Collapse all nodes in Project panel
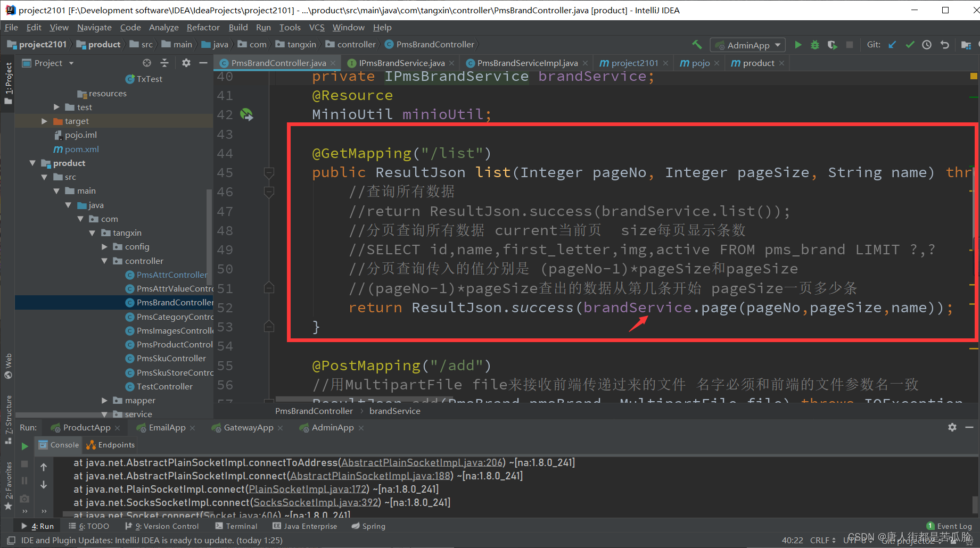This screenshot has height=548, width=980. point(164,63)
